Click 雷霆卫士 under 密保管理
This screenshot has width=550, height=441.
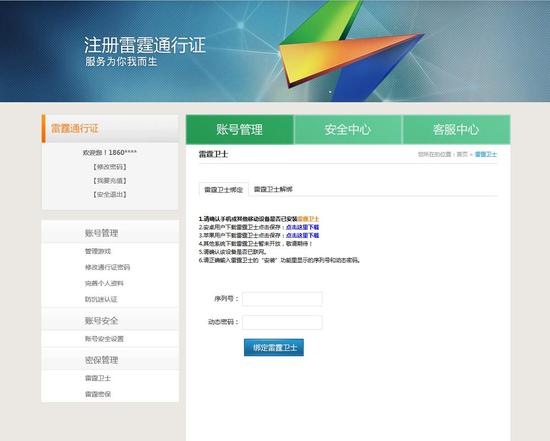[x=98, y=378]
